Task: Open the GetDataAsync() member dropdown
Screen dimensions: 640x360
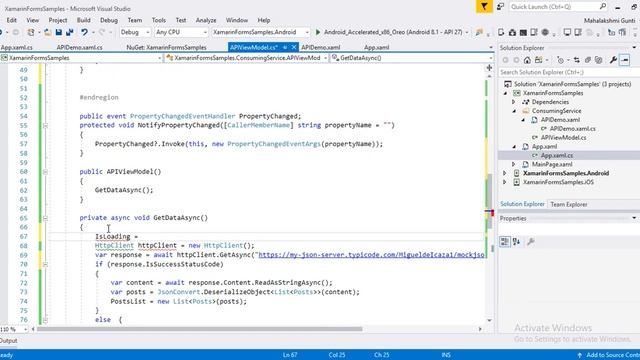Action: 412,58
